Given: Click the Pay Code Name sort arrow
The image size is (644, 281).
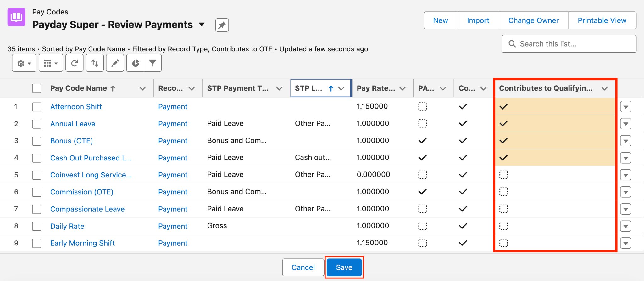Looking at the screenshot, I should (113, 88).
